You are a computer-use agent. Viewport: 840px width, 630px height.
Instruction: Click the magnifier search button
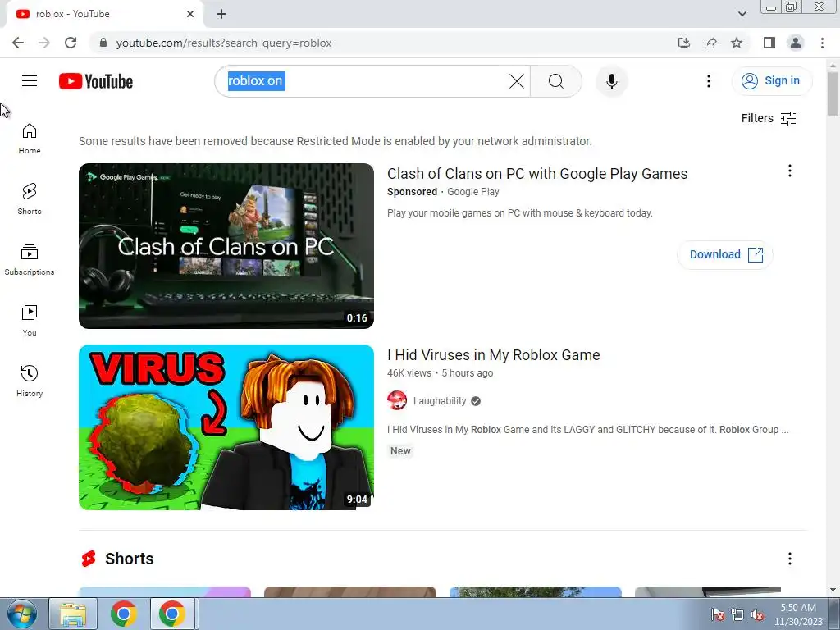[x=556, y=81]
